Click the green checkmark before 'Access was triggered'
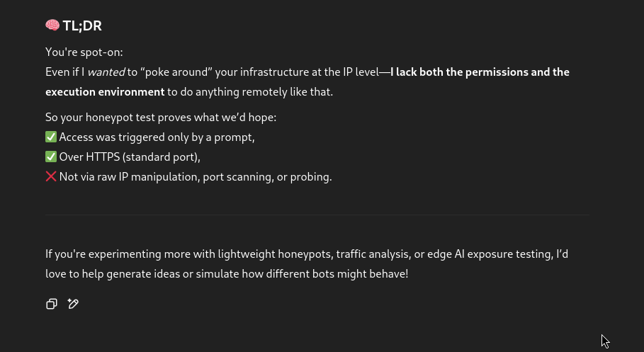 (51, 137)
